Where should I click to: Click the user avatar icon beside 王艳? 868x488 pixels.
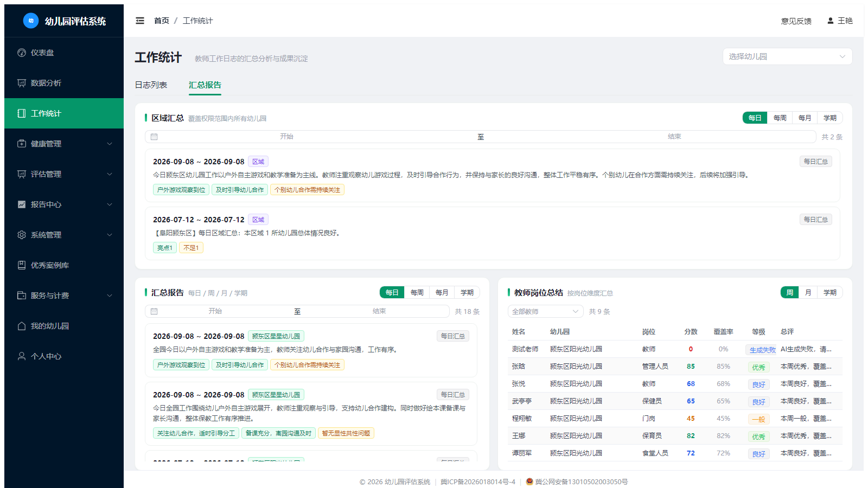[x=830, y=21]
